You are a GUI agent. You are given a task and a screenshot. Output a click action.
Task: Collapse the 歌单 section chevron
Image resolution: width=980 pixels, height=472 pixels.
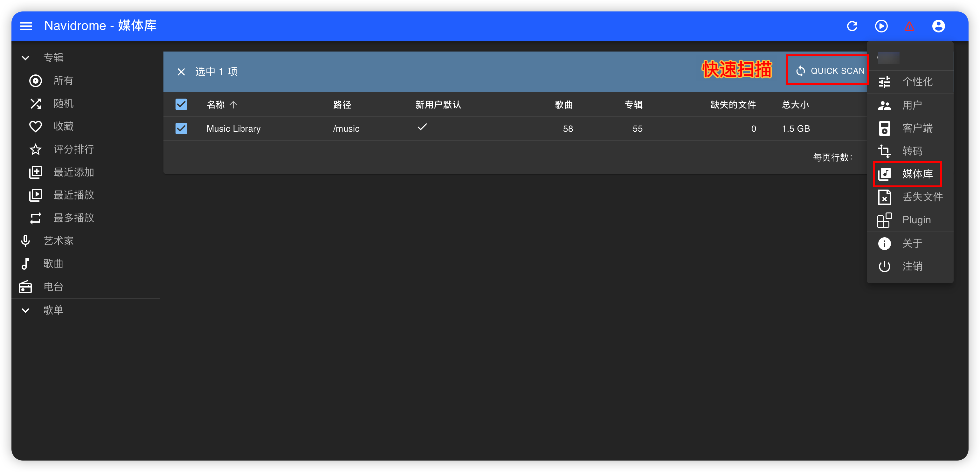25,310
